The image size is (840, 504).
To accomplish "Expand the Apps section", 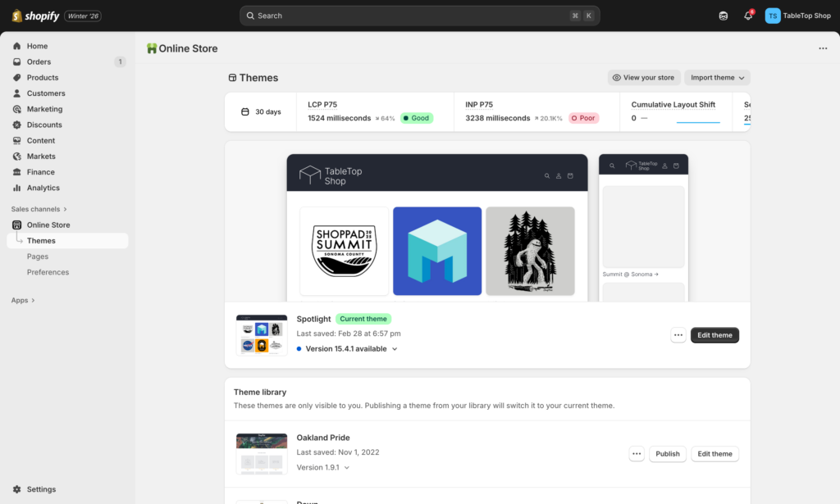I will pyautogui.click(x=23, y=300).
